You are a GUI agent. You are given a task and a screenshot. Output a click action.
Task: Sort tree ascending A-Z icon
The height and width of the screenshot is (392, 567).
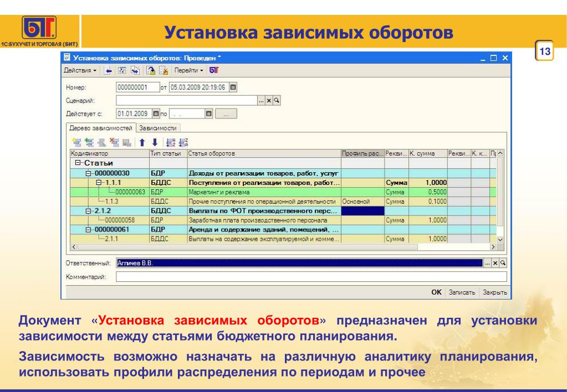[170, 142]
